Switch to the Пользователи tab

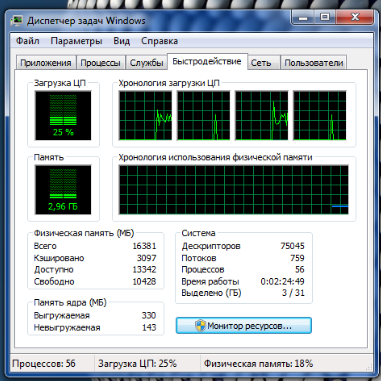click(314, 63)
